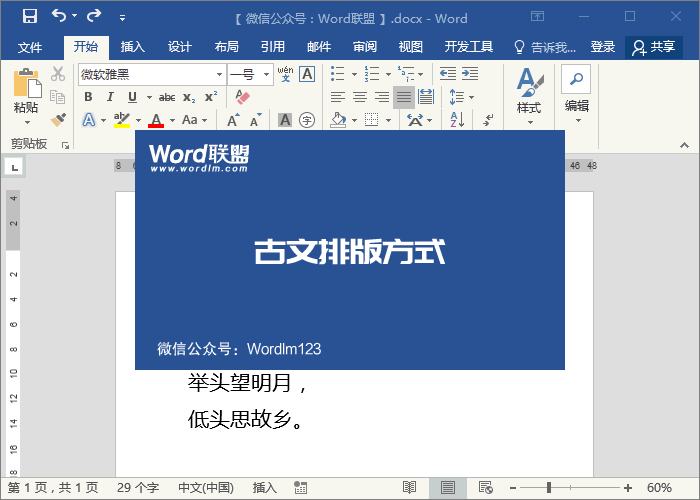Switch to the 插入 tab
Viewport: 700px width, 500px height.
pyautogui.click(x=133, y=47)
